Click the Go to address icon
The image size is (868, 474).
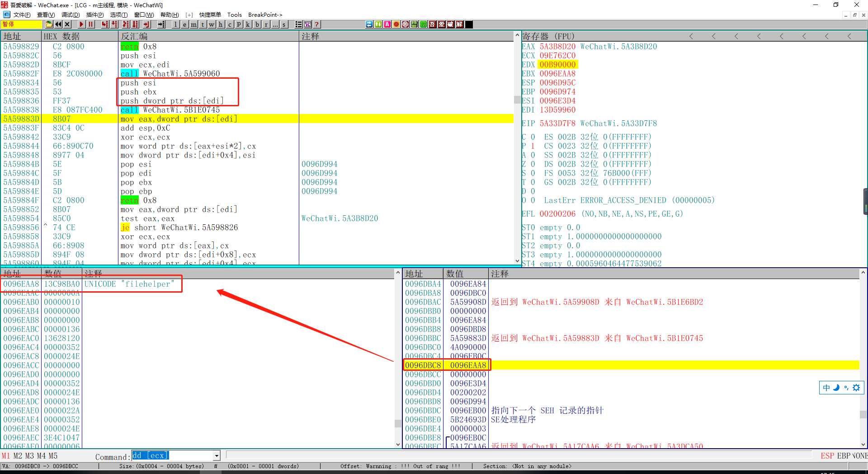(161, 24)
